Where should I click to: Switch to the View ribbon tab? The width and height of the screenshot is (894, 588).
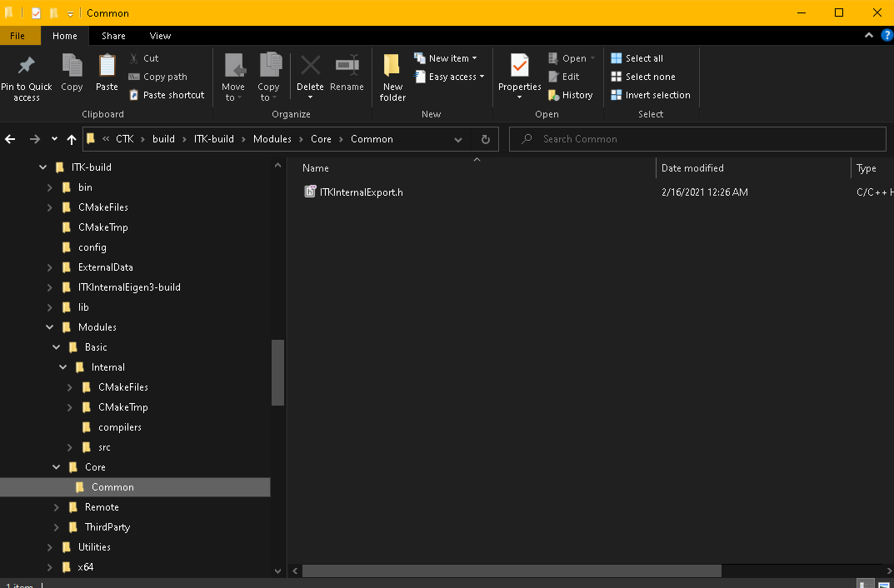point(160,36)
